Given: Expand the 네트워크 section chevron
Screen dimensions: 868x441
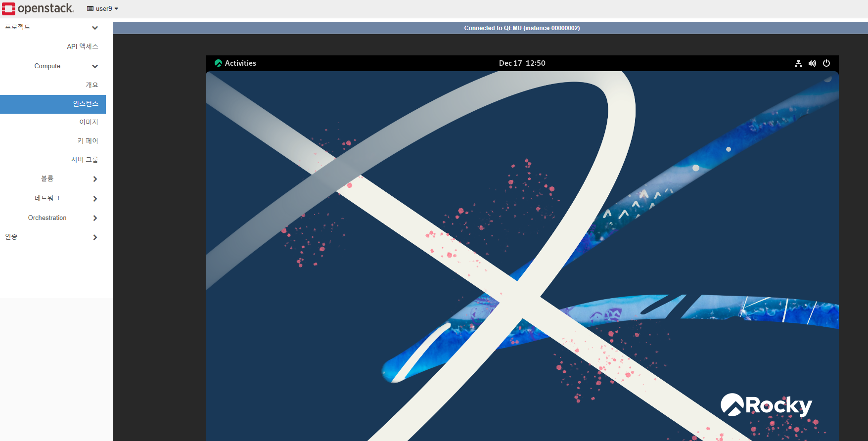Looking at the screenshot, I should click(95, 199).
